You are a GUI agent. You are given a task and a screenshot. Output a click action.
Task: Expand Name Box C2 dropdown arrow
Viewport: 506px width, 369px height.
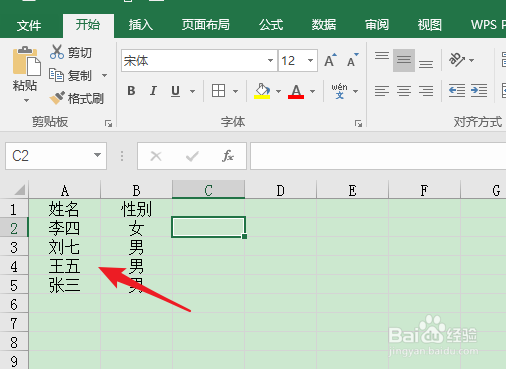(97, 155)
